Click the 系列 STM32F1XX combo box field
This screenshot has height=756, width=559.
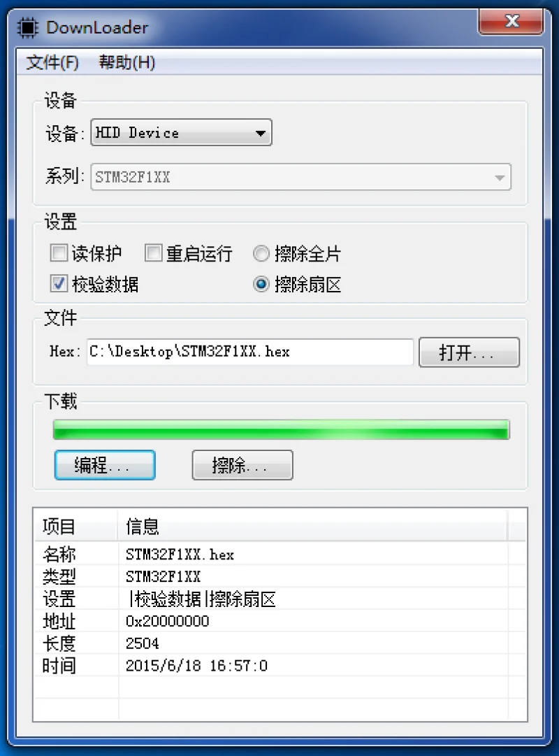tap(300, 177)
